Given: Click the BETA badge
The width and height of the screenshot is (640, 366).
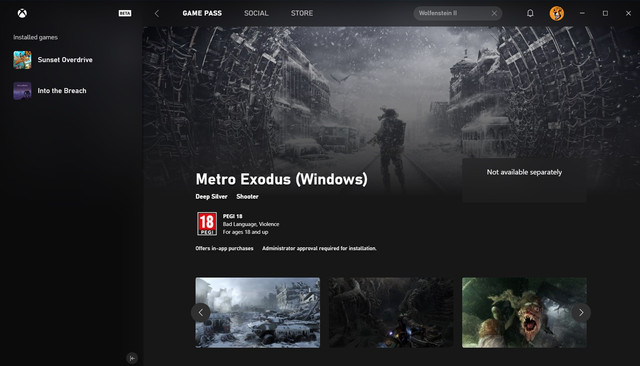Looking at the screenshot, I should point(125,13).
